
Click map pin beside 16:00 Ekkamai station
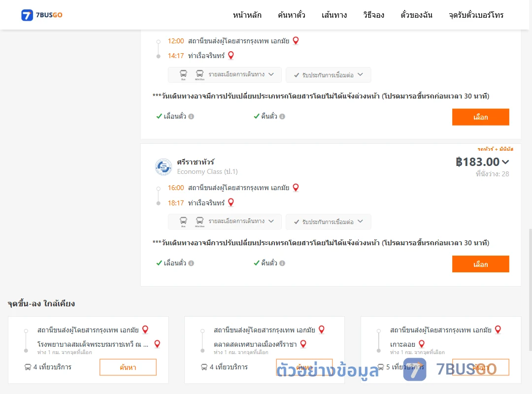296,187
